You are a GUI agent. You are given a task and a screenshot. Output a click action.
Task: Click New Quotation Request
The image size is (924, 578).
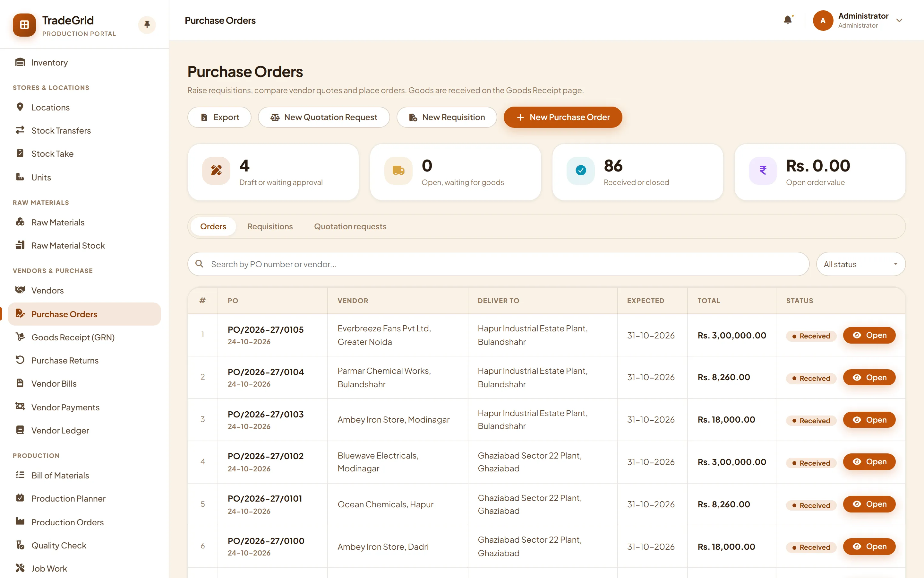[324, 117]
